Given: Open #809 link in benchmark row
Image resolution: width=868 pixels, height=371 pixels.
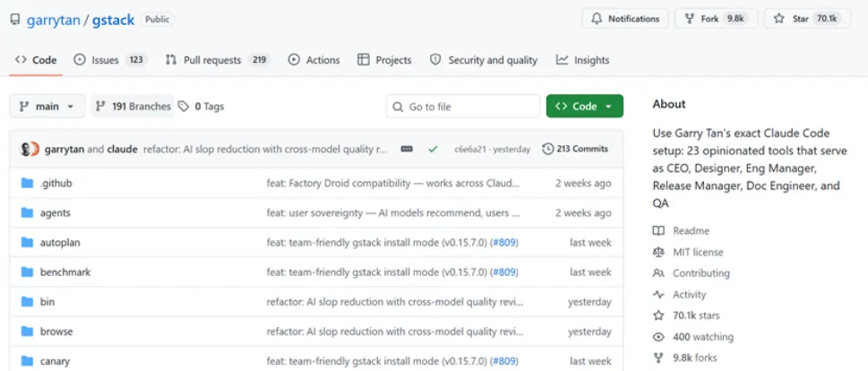Looking at the screenshot, I should click(x=503, y=272).
